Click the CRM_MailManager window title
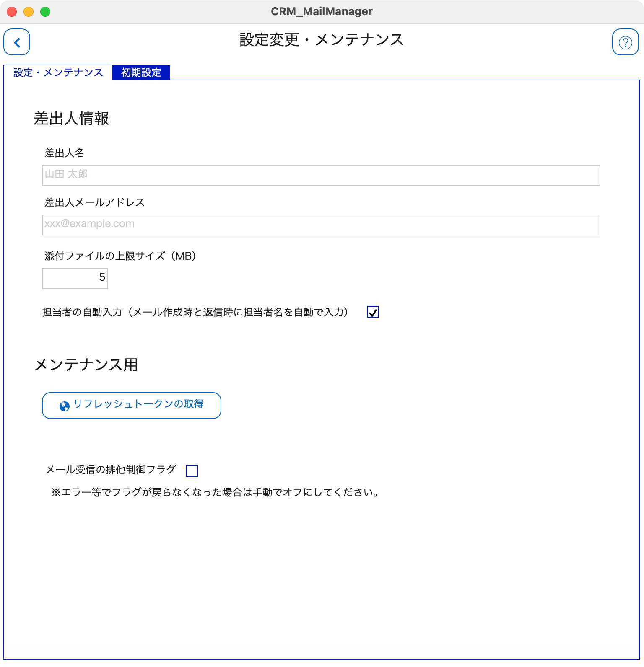The height and width of the screenshot is (667, 644). pos(322,11)
